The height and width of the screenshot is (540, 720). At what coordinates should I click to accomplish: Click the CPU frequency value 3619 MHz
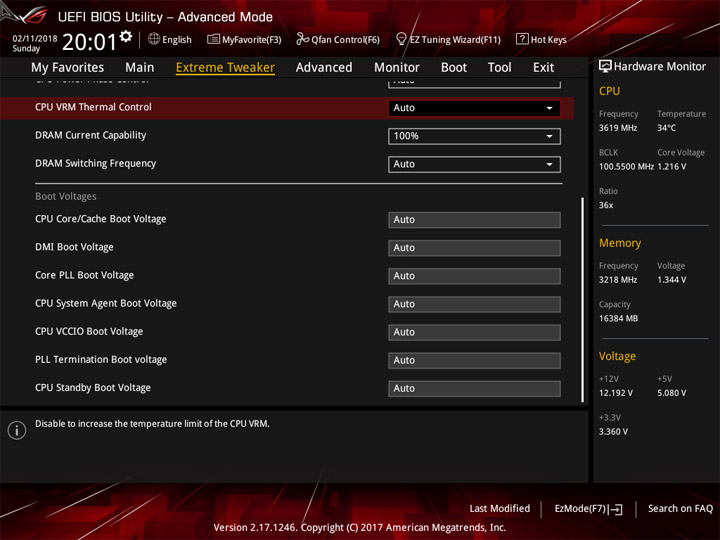(x=618, y=128)
